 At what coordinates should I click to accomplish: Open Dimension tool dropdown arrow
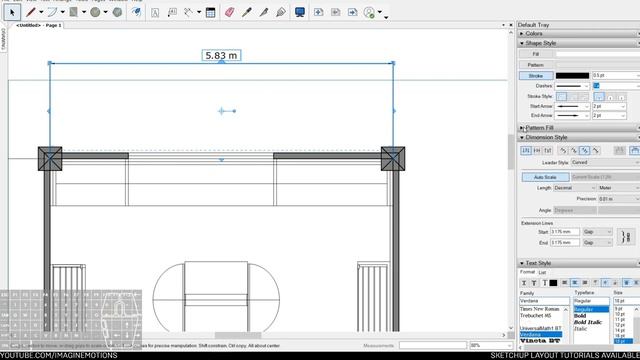click(199, 12)
